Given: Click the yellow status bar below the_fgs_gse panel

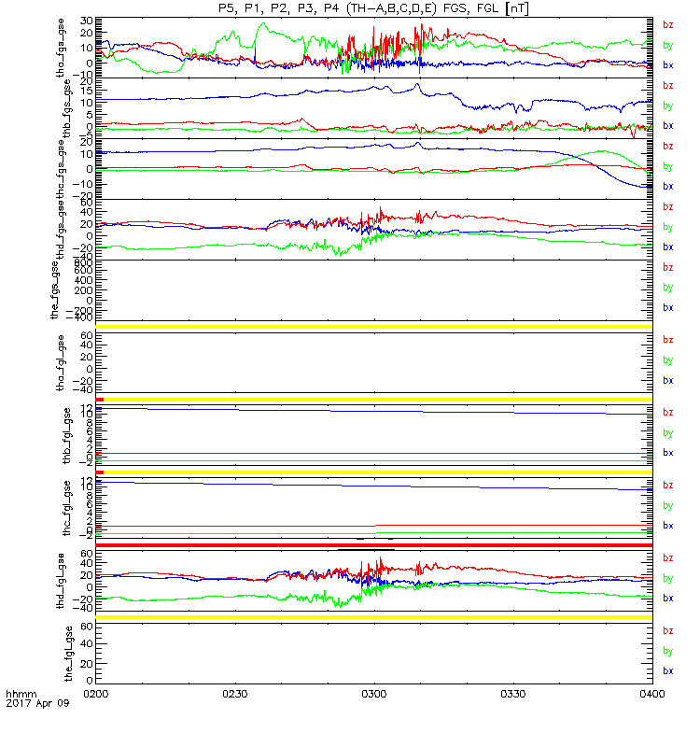Looking at the screenshot, I should click(x=374, y=327).
